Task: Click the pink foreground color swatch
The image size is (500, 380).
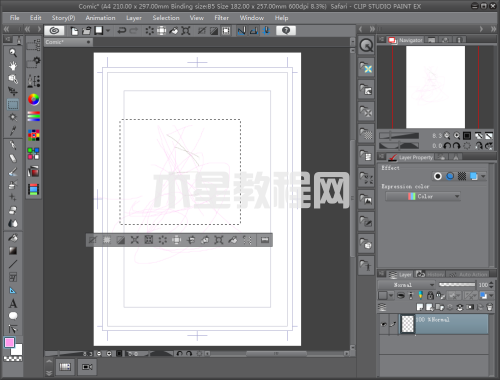Action: coord(9,342)
